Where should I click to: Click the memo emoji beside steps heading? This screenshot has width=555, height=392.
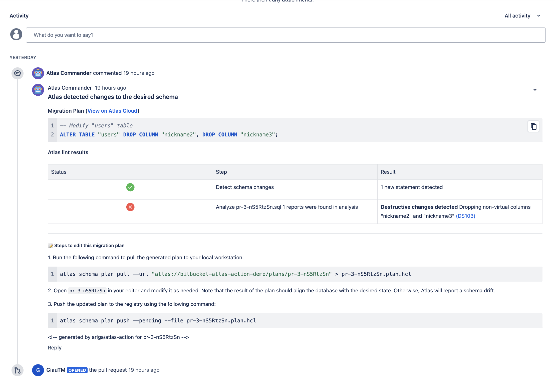click(50, 245)
